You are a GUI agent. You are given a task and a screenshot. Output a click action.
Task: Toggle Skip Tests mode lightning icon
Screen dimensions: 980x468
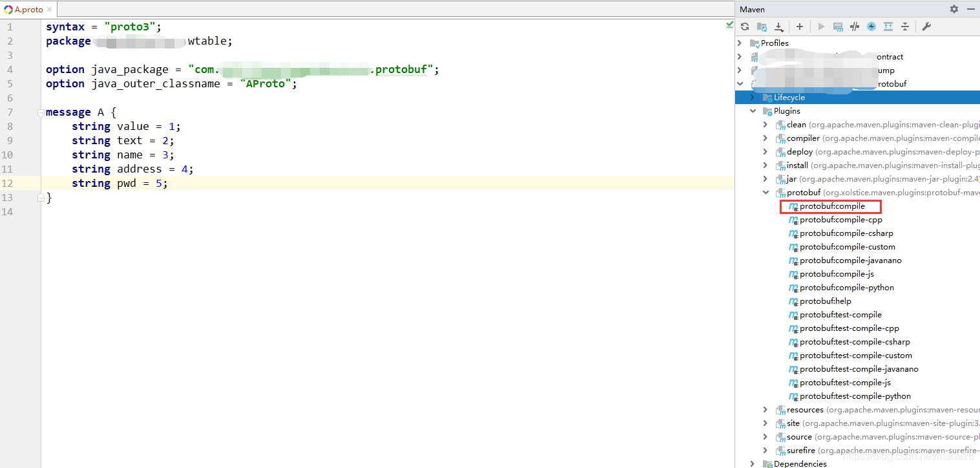tap(871, 27)
